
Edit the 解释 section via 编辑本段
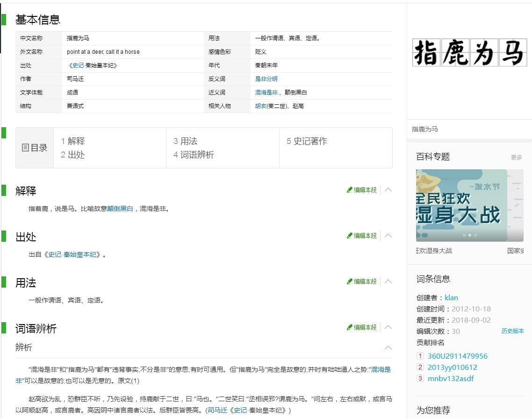pos(365,190)
